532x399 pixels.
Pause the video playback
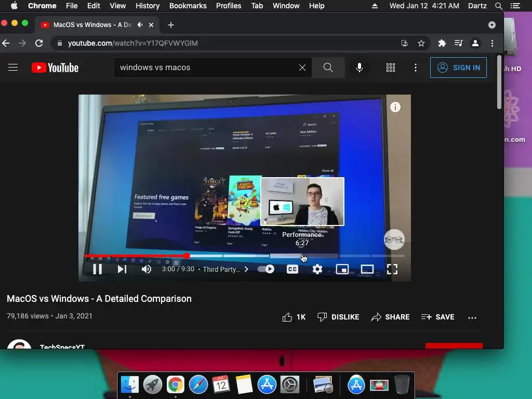pyautogui.click(x=97, y=269)
